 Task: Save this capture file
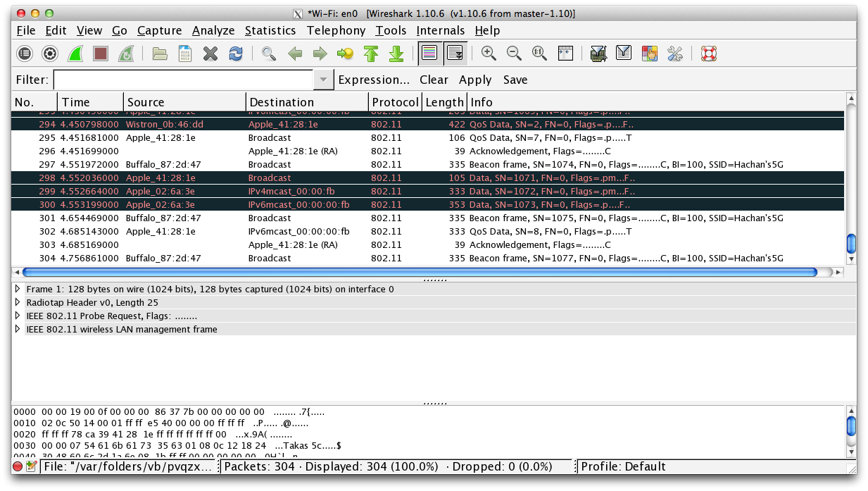(185, 54)
